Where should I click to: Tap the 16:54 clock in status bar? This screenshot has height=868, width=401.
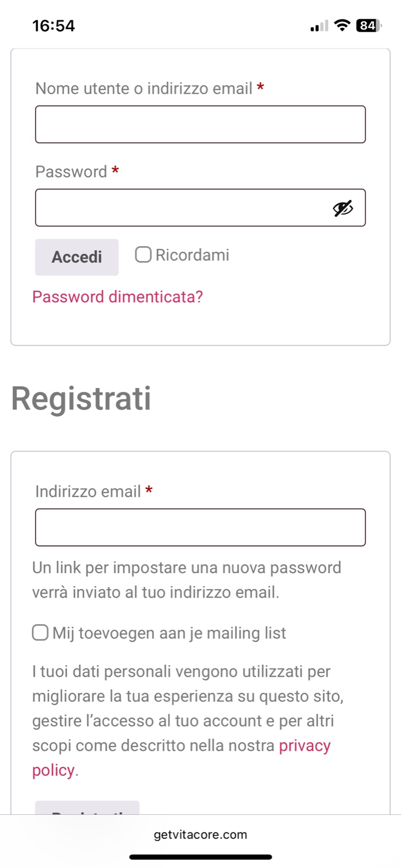click(54, 26)
